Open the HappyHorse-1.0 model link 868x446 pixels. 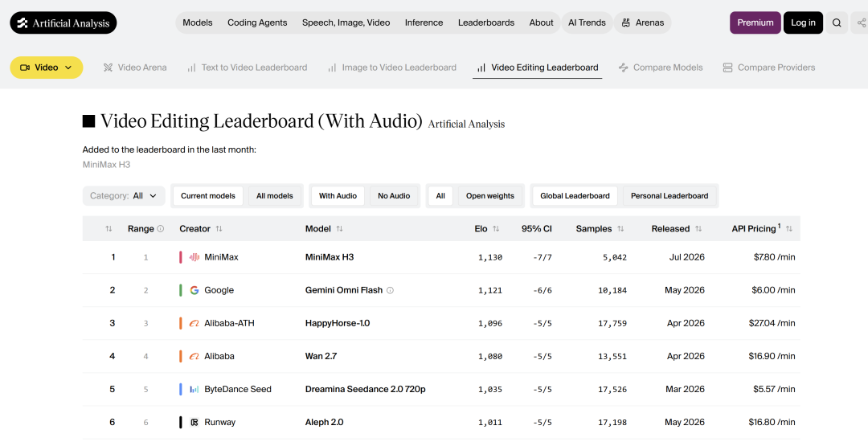click(338, 323)
